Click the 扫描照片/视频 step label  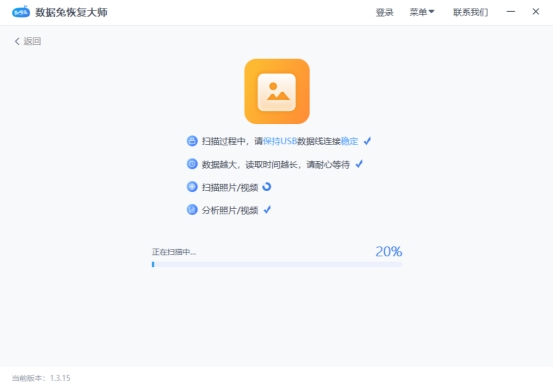coord(230,187)
